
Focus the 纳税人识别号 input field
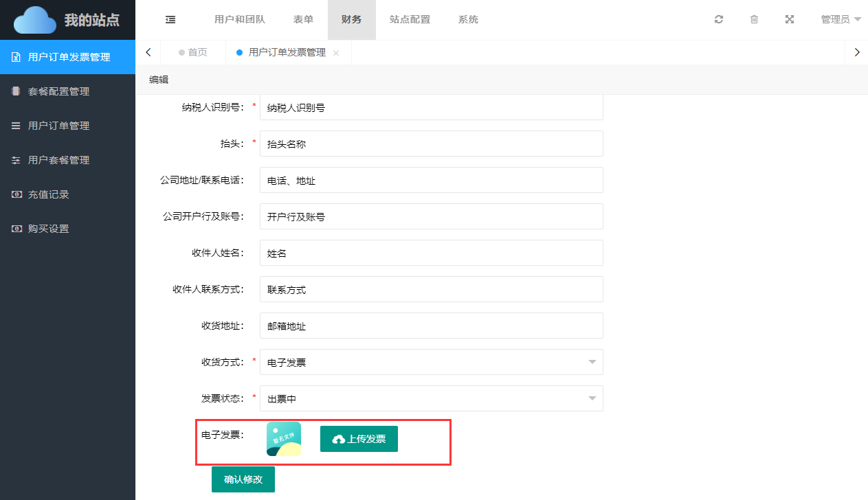pyautogui.click(x=431, y=107)
